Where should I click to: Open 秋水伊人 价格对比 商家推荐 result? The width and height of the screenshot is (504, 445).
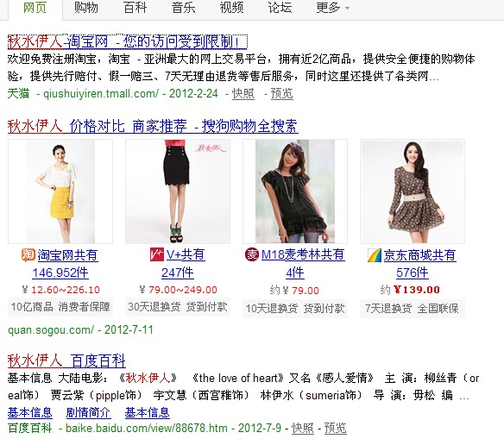[x=153, y=126]
